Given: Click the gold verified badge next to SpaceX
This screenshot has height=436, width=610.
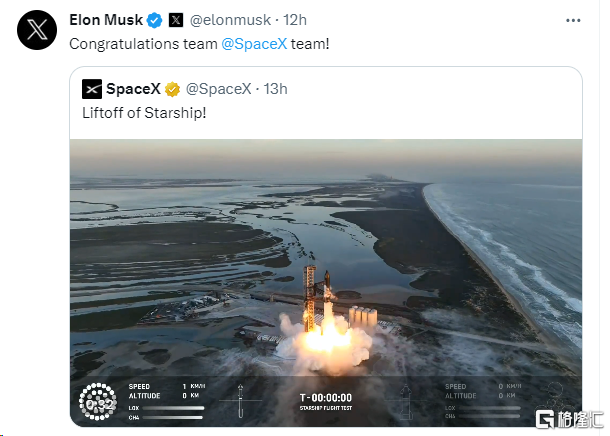Looking at the screenshot, I should 173,89.
